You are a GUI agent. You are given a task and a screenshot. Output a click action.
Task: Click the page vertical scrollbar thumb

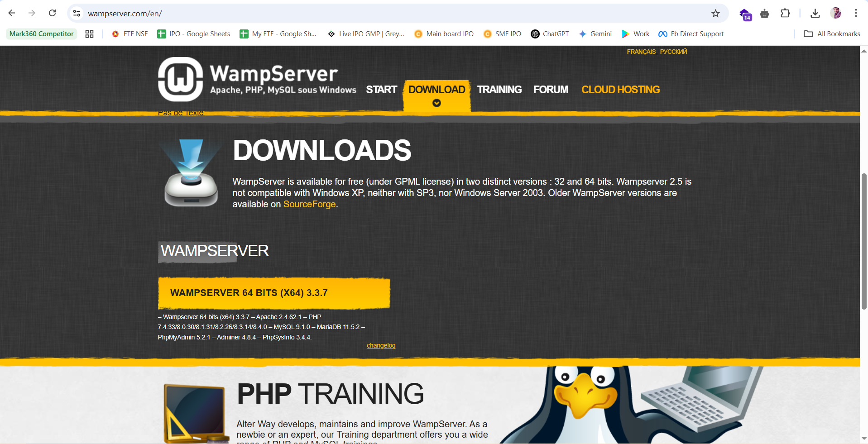click(864, 241)
